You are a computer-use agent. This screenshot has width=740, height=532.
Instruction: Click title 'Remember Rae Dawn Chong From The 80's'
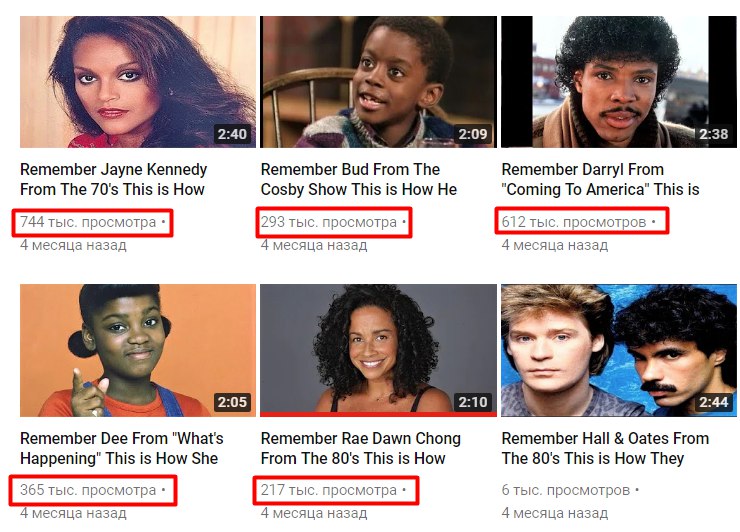[361, 448]
